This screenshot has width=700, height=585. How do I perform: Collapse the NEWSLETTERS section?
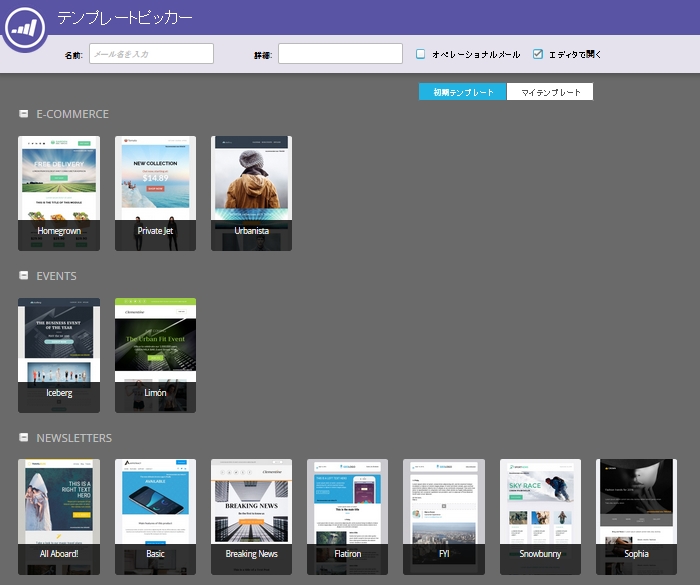[24, 437]
